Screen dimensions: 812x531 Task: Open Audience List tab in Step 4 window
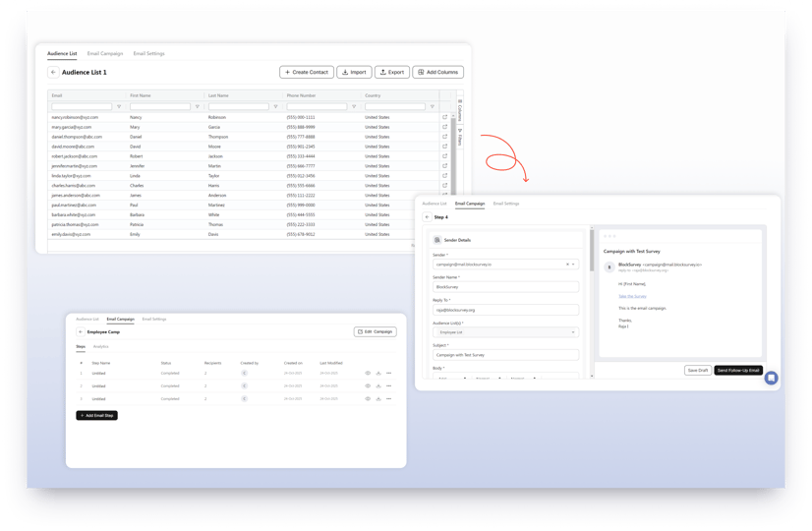pyautogui.click(x=435, y=204)
